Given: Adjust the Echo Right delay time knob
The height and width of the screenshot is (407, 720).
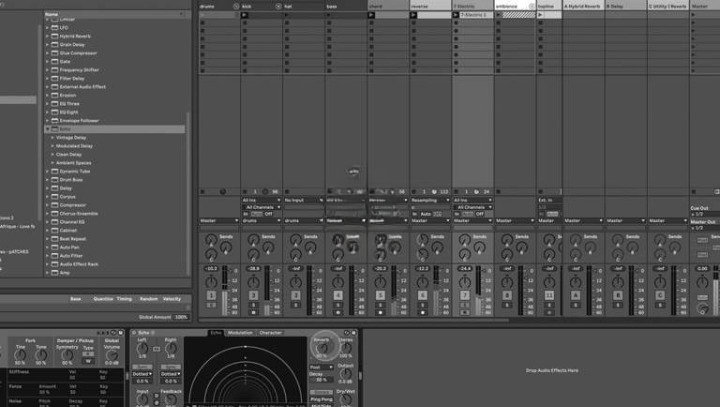Looking at the screenshot, I should click(170, 349).
